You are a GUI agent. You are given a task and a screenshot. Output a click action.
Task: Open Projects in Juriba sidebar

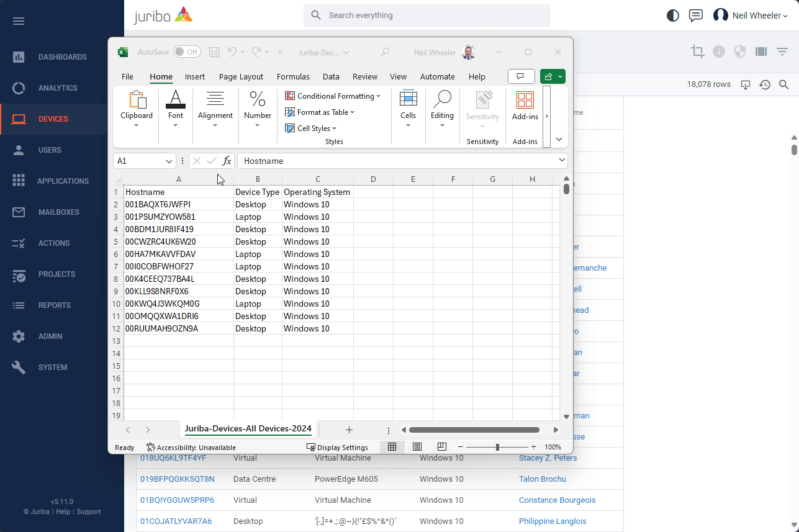62,274
